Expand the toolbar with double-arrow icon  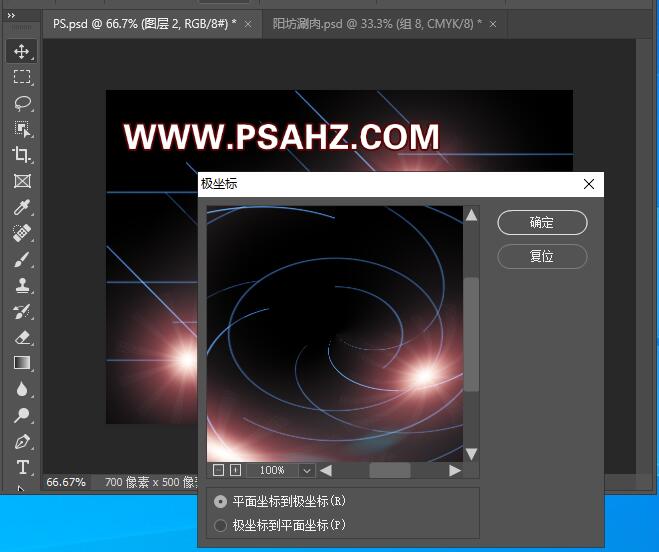(x=11, y=16)
